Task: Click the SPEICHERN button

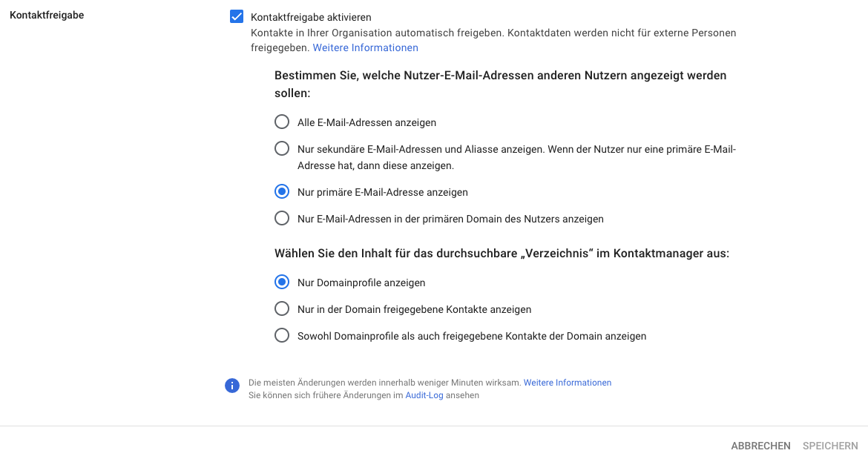Action: coord(830,446)
